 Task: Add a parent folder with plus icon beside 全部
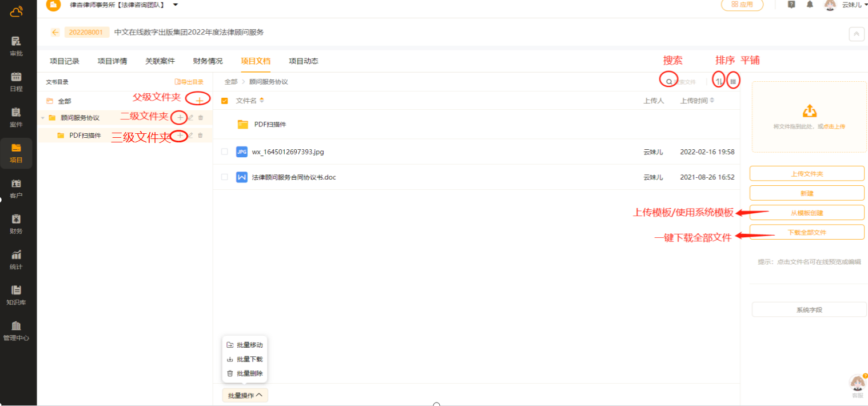[199, 101]
